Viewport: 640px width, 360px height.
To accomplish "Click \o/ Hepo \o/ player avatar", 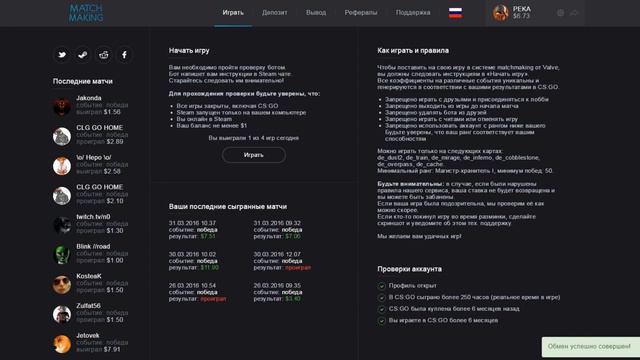I will pos(62,166).
